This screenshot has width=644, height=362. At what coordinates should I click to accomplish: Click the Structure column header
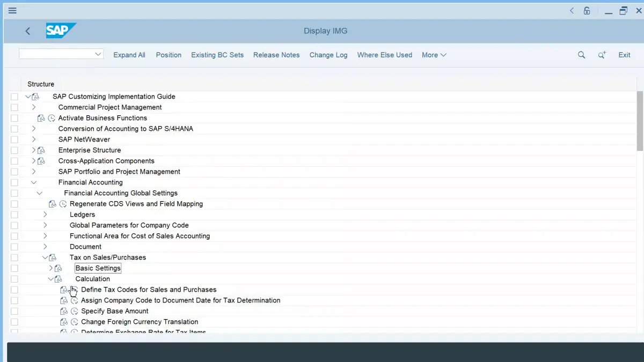(41, 84)
